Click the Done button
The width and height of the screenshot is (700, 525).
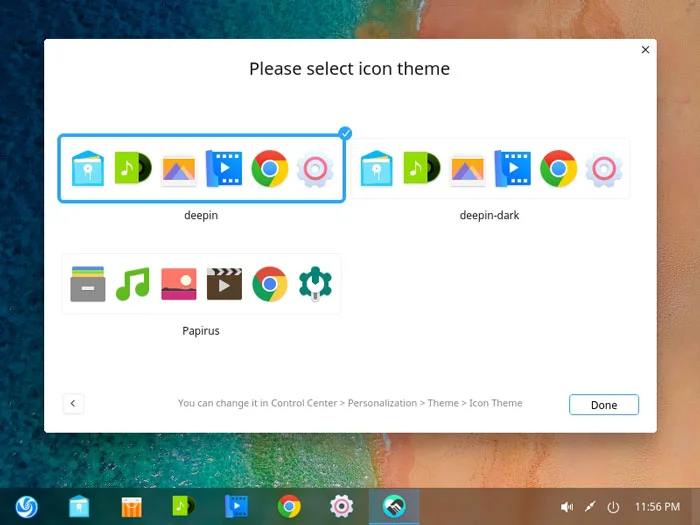pyautogui.click(x=604, y=404)
